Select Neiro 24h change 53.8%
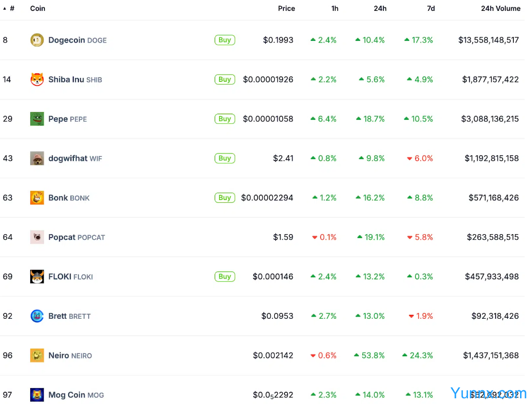This screenshot has width=532, height=404. pyautogui.click(x=369, y=355)
